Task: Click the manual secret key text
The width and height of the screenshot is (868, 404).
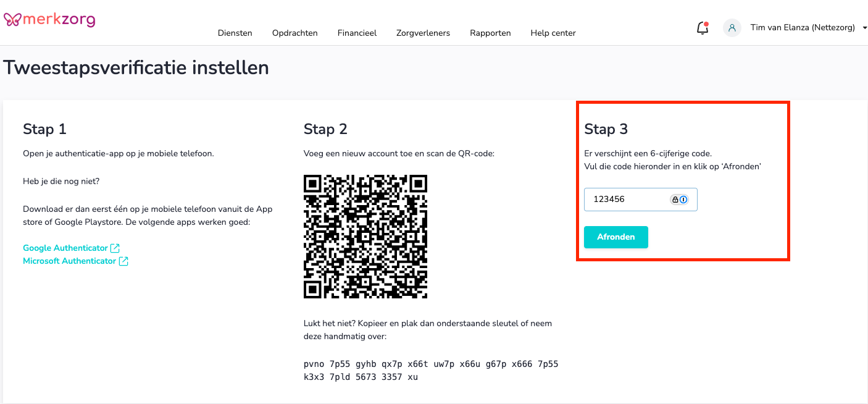Action: click(431, 371)
